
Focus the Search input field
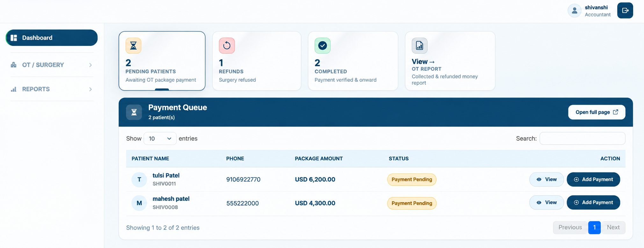[x=582, y=139]
